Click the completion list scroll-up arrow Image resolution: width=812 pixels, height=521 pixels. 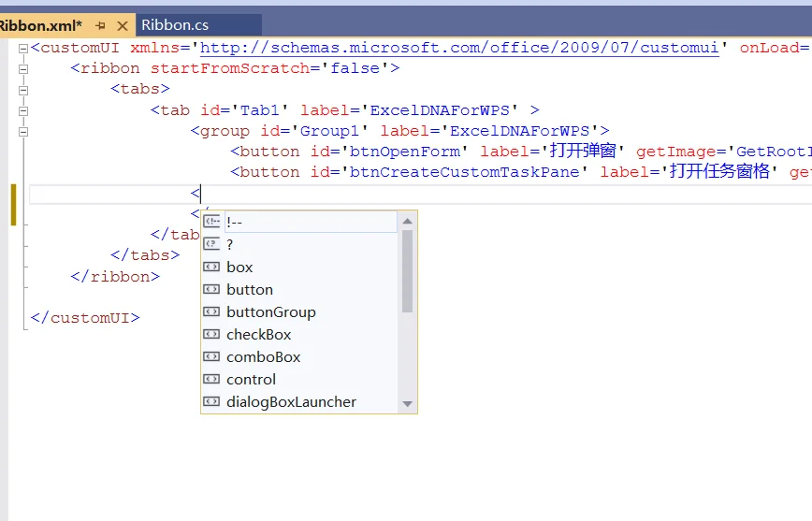[x=408, y=221]
